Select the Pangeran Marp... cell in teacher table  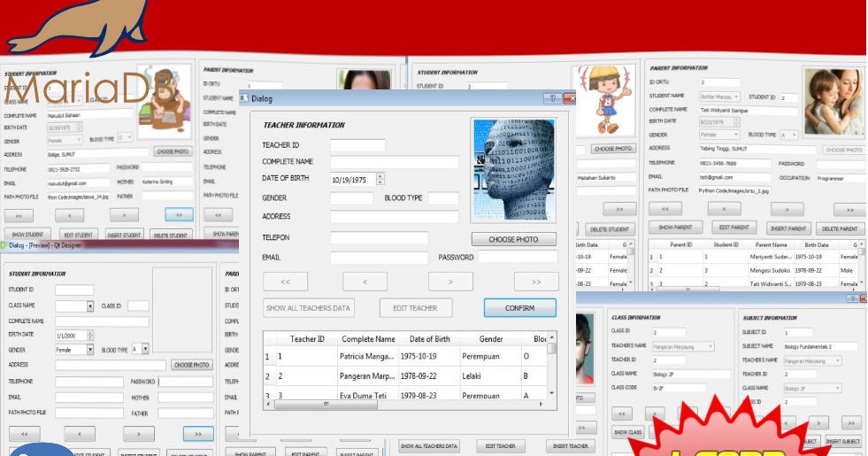tap(366, 376)
